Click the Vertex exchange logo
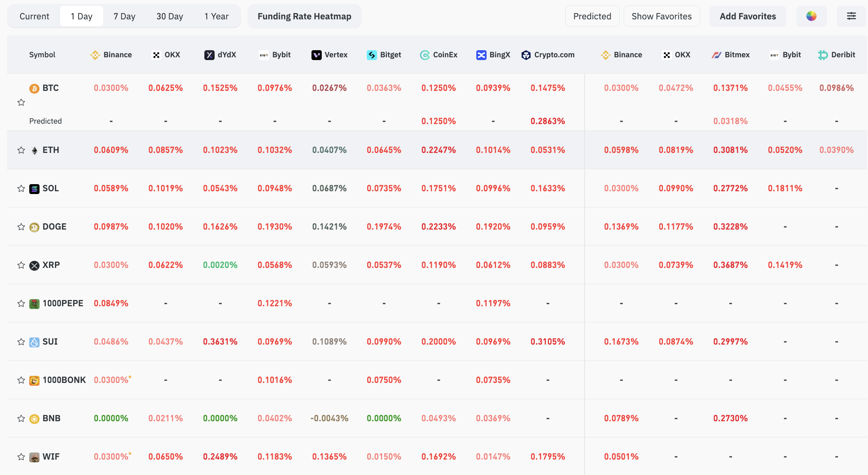The height and width of the screenshot is (475, 868). (x=316, y=55)
